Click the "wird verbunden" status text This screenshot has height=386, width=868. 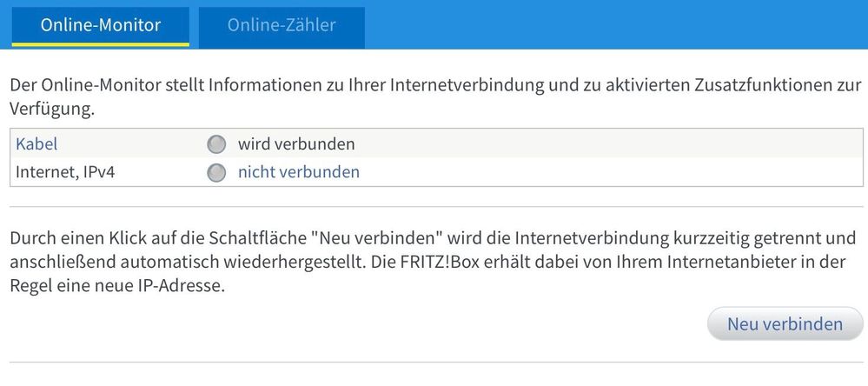click(296, 143)
